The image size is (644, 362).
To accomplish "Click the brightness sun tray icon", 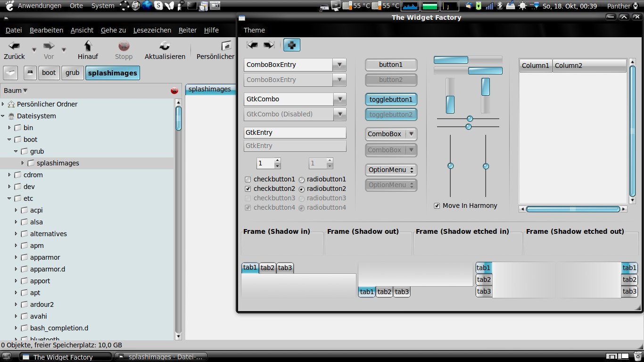I will 522,6.
